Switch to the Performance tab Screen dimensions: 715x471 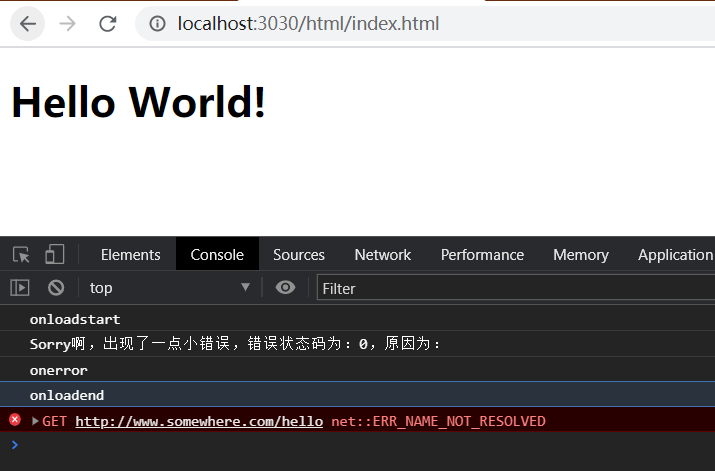482,254
